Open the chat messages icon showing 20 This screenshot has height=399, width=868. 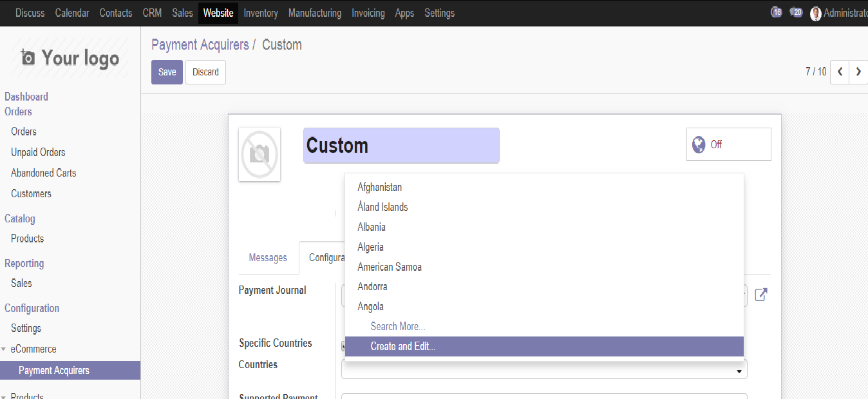[797, 12]
